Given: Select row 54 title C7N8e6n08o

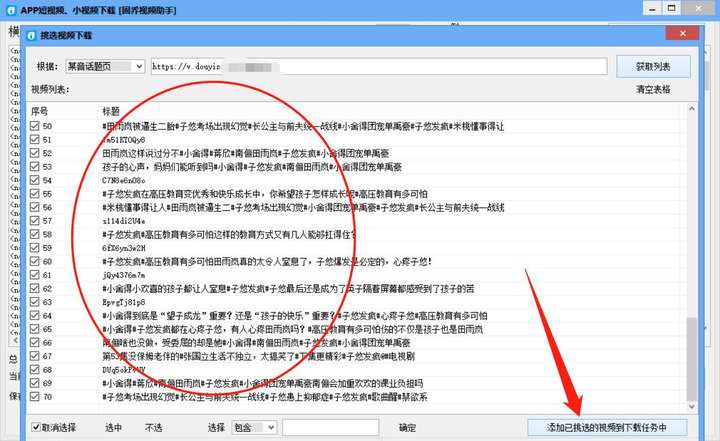Looking at the screenshot, I should (x=124, y=180).
